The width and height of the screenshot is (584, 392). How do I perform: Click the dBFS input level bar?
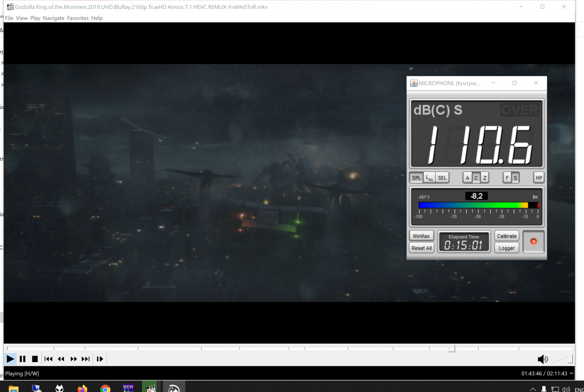coord(478,205)
